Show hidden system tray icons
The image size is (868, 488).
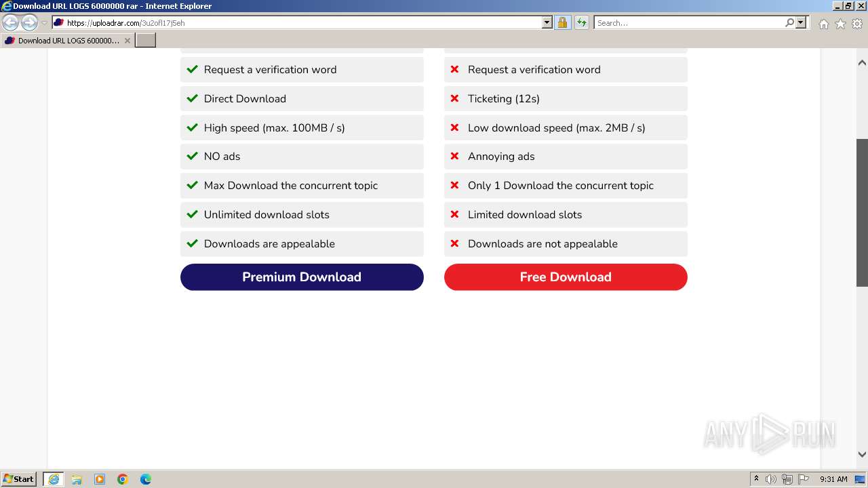pos(756,479)
